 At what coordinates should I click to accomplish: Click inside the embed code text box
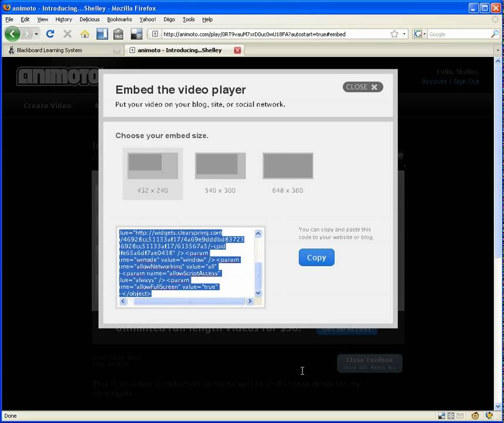186,263
